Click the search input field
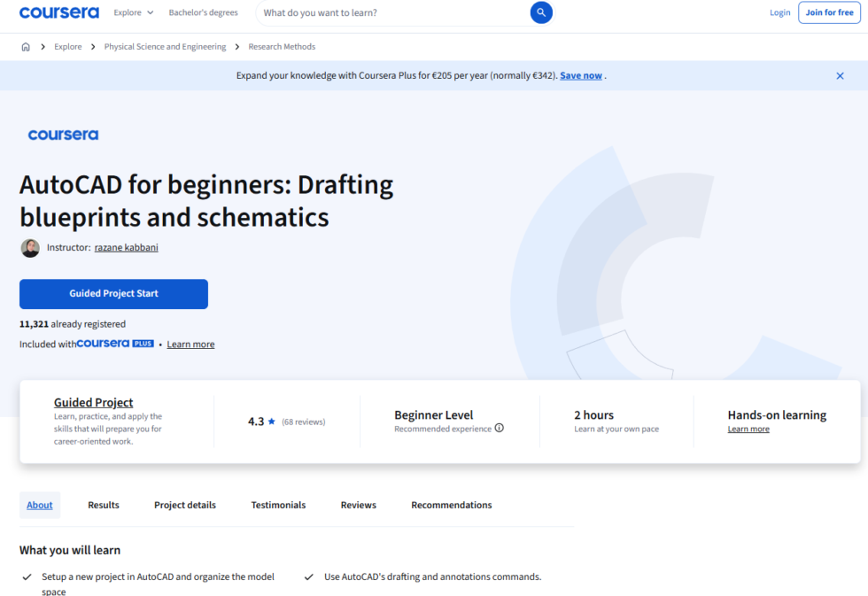Viewport: 868px width, 596px height. (x=390, y=12)
